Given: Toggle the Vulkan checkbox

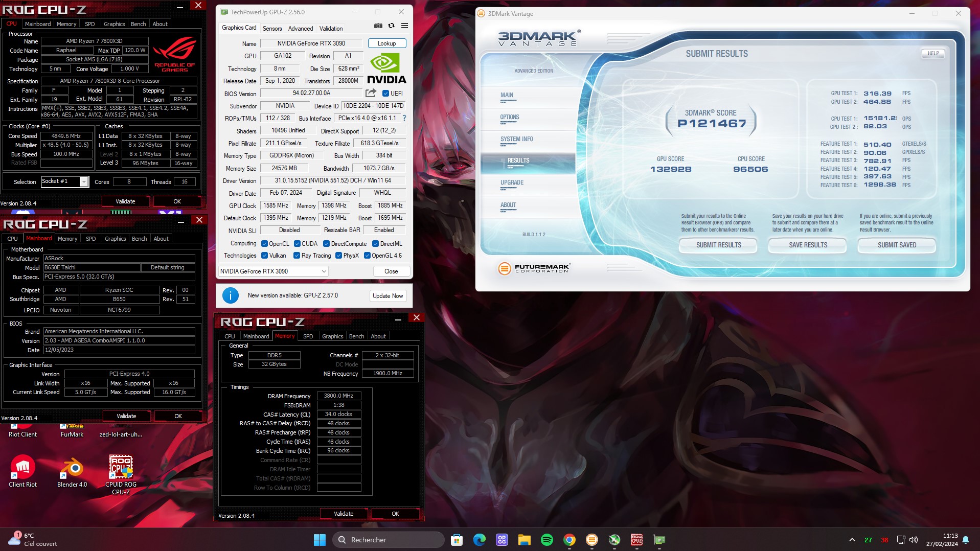Looking at the screenshot, I should (264, 256).
